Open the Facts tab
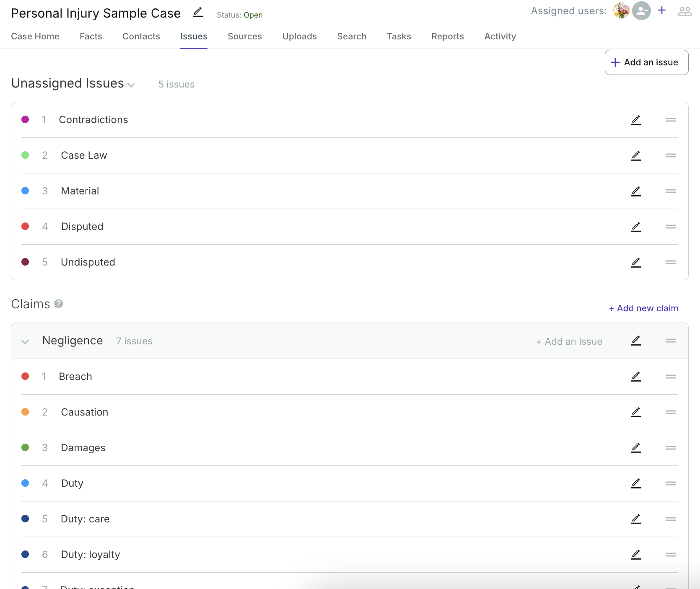Screen dimensions: 700x589 click(91, 36)
